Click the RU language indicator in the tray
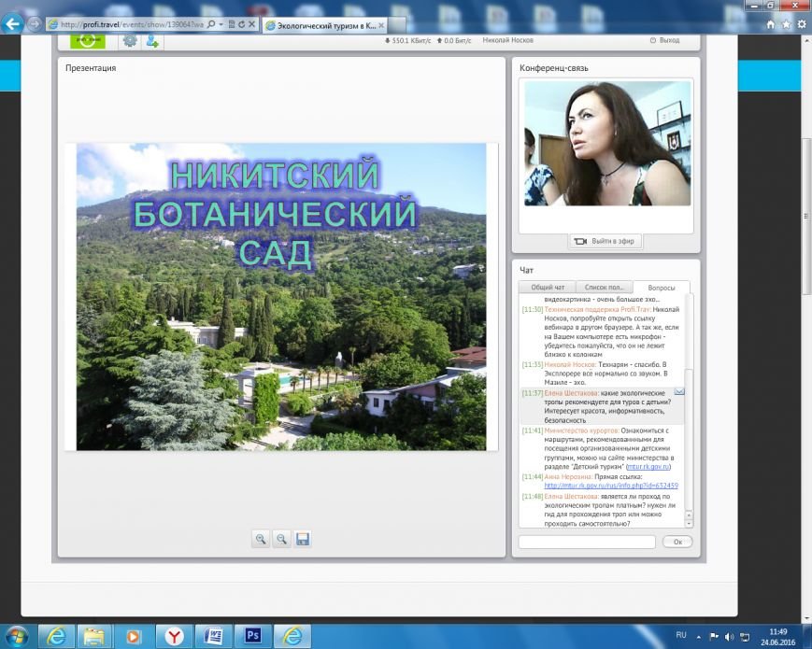The height and width of the screenshot is (649, 812). (x=681, y=635)
